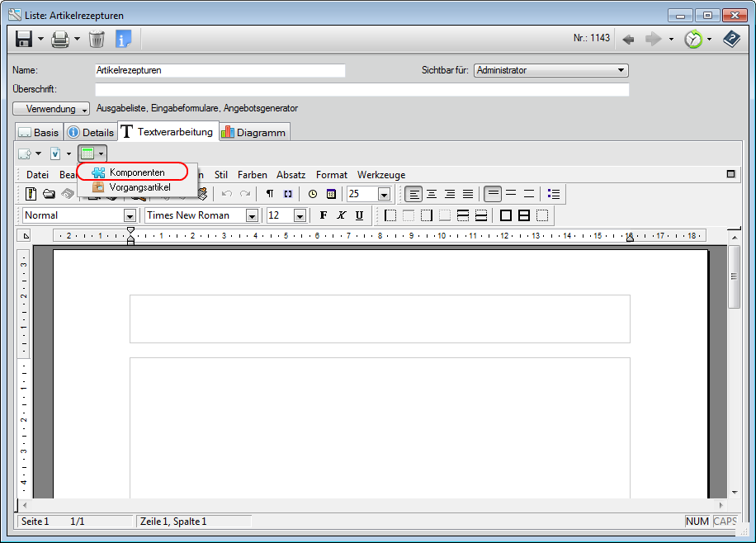This screenshot has width=756, height=543.
Task: Choose Vorgangsartikel menu entry
Action: [139, 187]
